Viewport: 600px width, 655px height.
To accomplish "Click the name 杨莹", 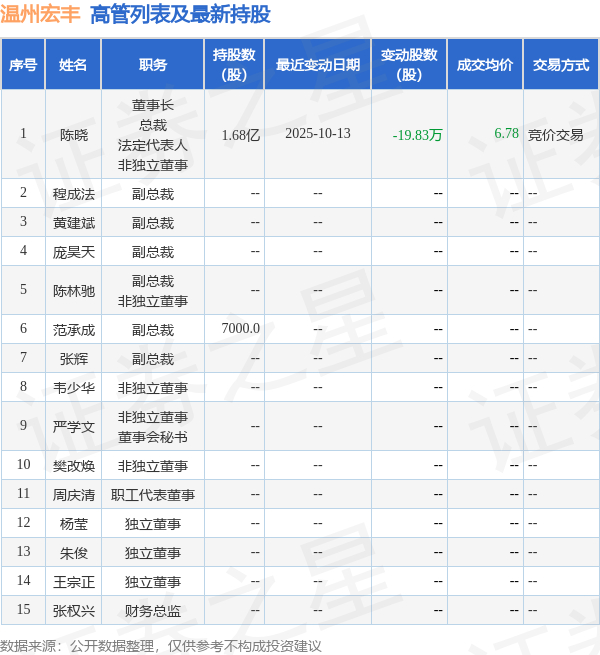I will tap(74, 524).
